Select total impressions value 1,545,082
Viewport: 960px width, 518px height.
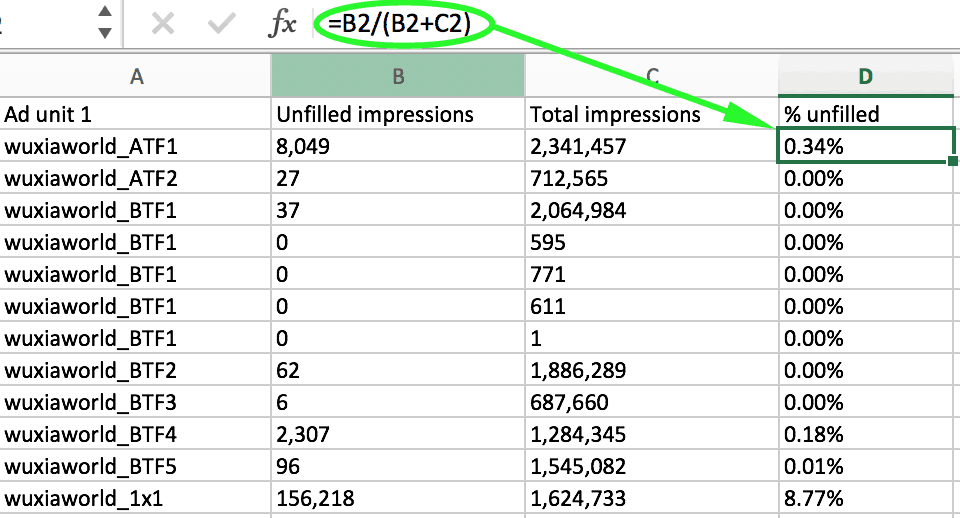click(652, 466)
